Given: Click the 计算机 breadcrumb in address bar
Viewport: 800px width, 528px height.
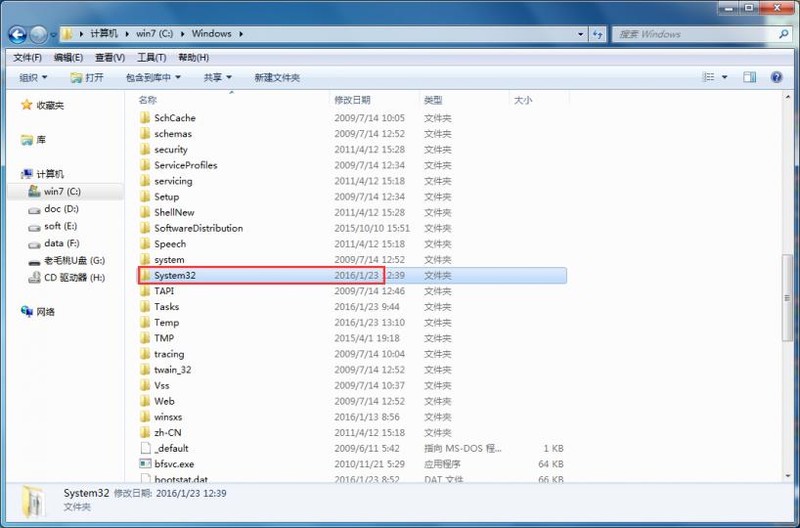Looking at the screenshot, I should coord(104,34).
